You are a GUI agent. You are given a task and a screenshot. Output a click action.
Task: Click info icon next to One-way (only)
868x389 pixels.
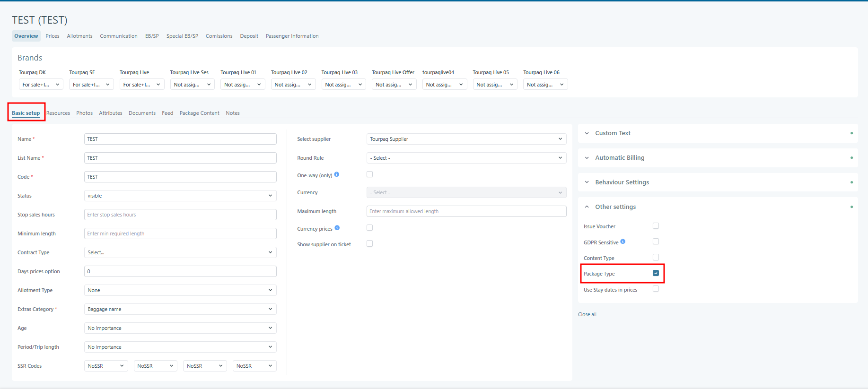[337, 174]
